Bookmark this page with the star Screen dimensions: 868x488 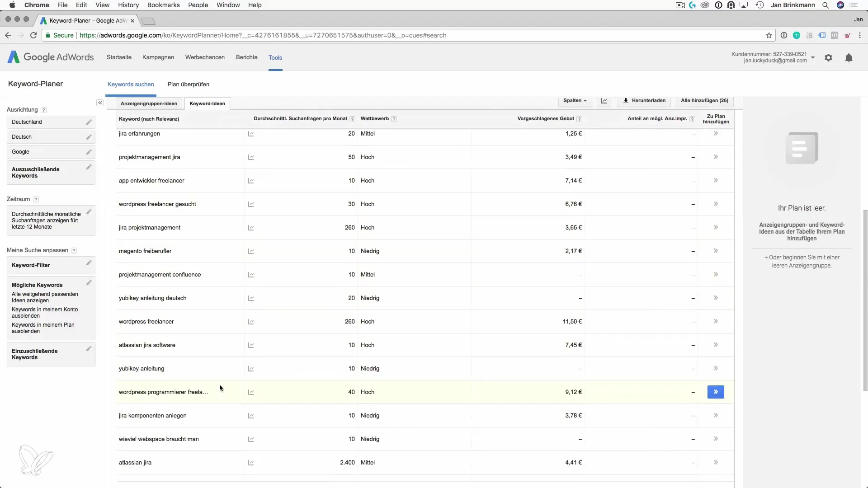pos(769,35)
